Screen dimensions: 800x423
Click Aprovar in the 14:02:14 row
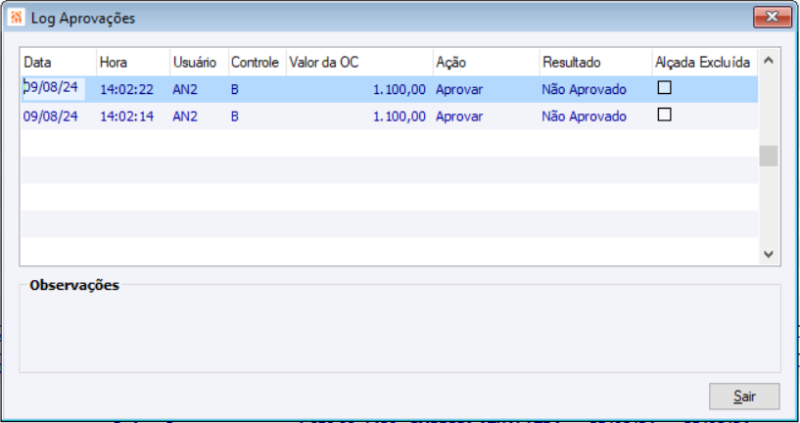point(459,116)
